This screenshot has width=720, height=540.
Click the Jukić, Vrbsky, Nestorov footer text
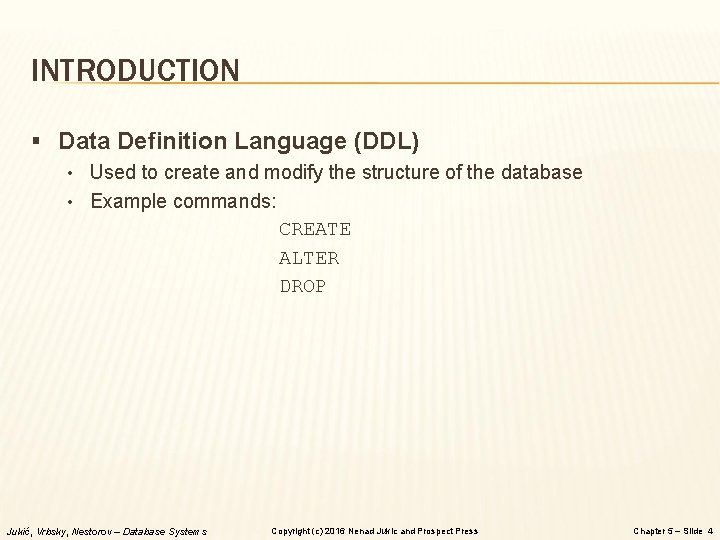pos(107,532)
